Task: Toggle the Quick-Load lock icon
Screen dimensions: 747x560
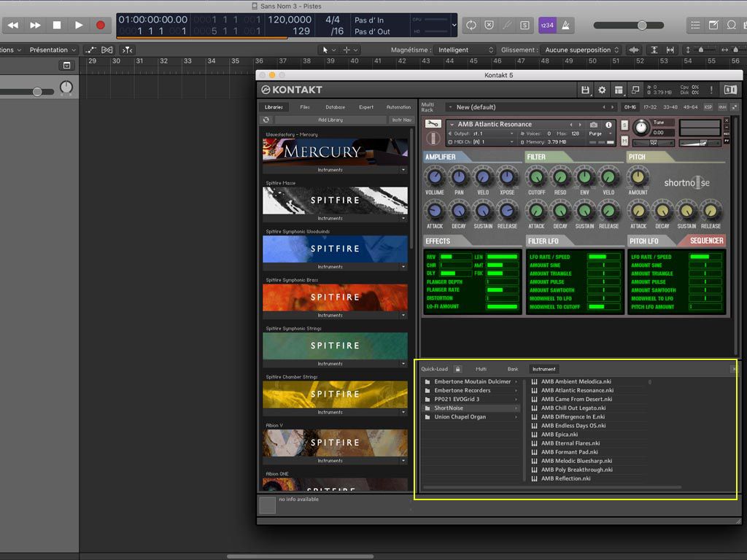Action: 457,369
